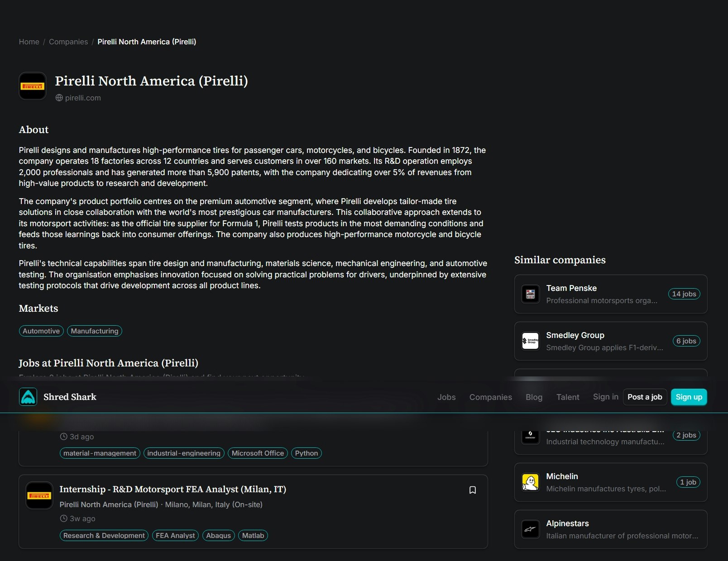The height and width of the screenshot is (561, 728).
Task: Click the 6 jobs badge for Smedley Group
Action: coord(686,341)
